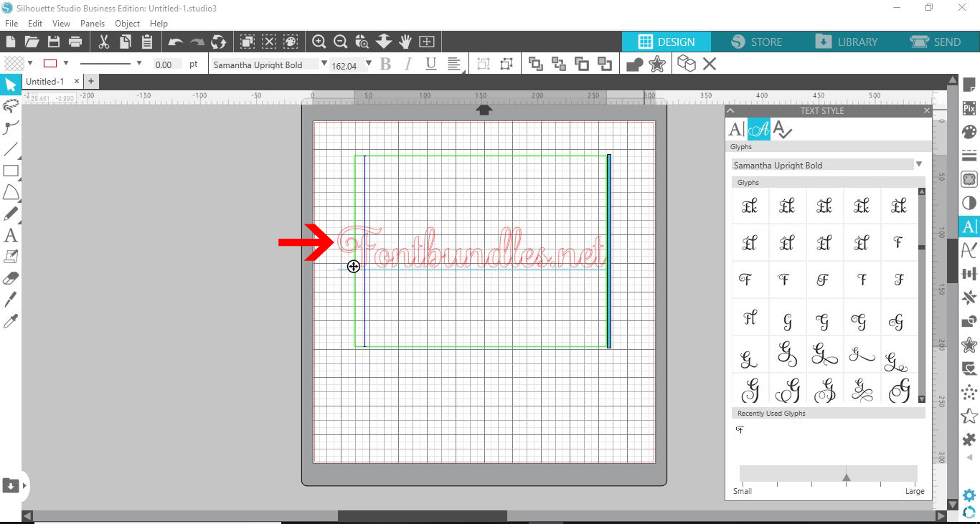
Task: Toggle italic text formatting
Action: (408, 64)
